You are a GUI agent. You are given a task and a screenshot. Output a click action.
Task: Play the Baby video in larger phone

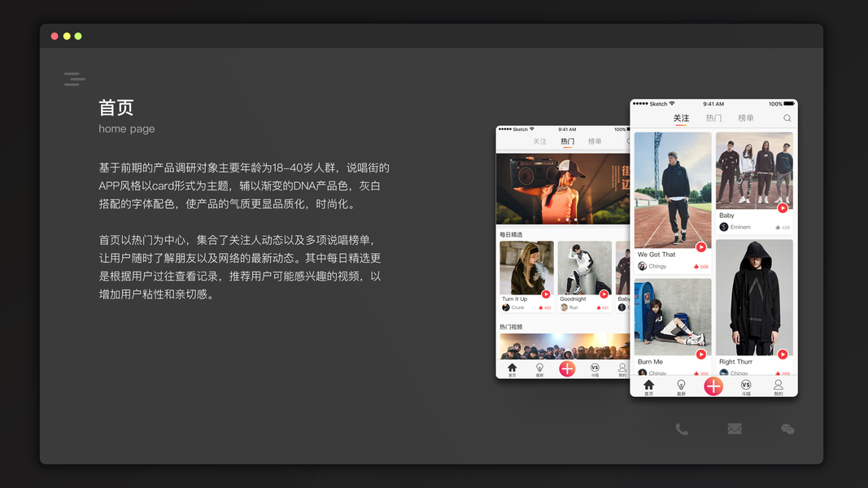click(783, 208)
